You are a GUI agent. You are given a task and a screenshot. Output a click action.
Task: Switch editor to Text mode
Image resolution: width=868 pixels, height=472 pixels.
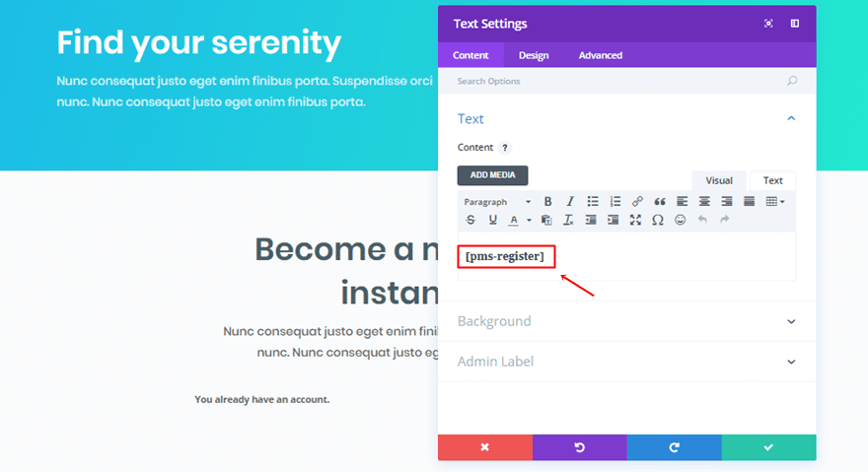click(772, 181)
